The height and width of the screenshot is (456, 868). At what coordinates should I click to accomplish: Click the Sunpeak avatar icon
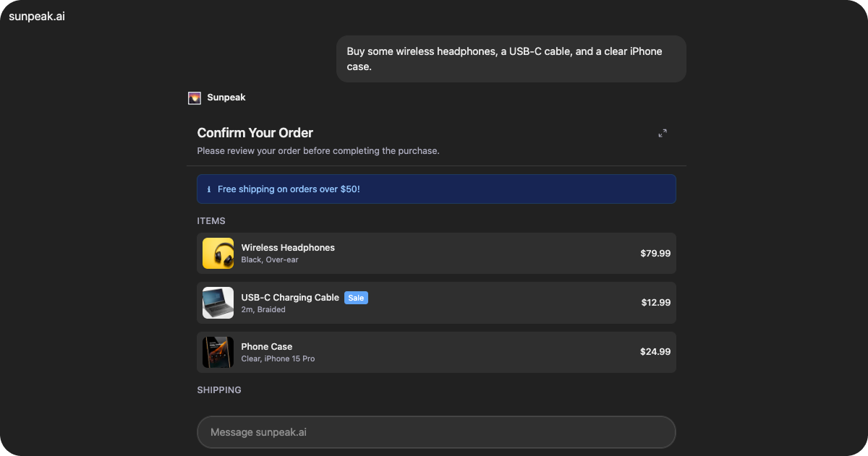click(x=194, y=98)
